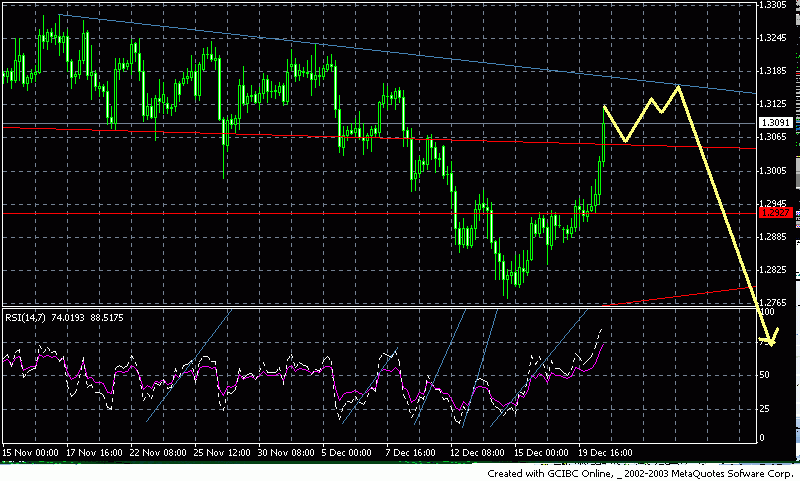The width and height of the screenshot is (800, 481).
Task: Click price axis value 1.3185
Action: point(772,71)
